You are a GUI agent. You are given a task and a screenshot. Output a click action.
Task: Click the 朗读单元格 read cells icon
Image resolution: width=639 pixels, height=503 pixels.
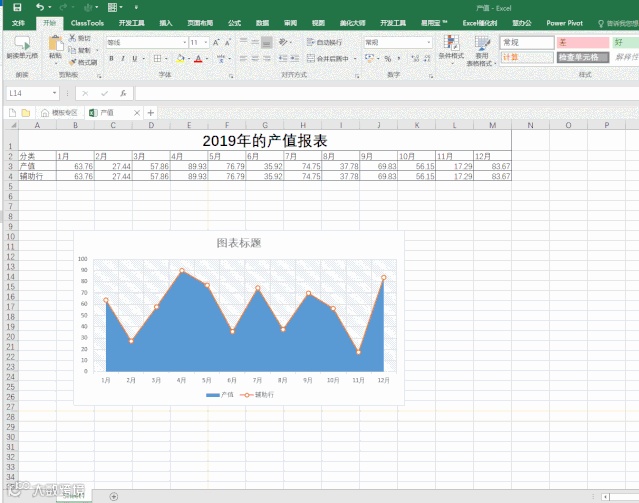[x=22, y=44]
